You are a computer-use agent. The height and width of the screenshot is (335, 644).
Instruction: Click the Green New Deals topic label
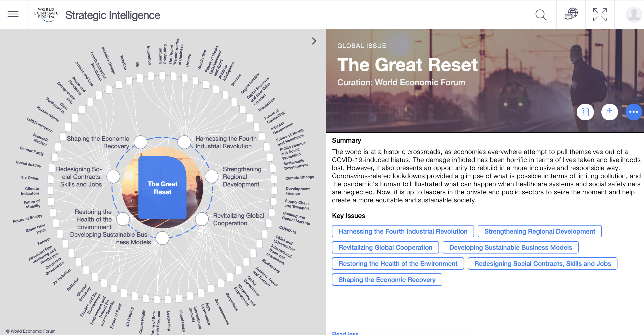pyautogui.click(x=36, y=229)
